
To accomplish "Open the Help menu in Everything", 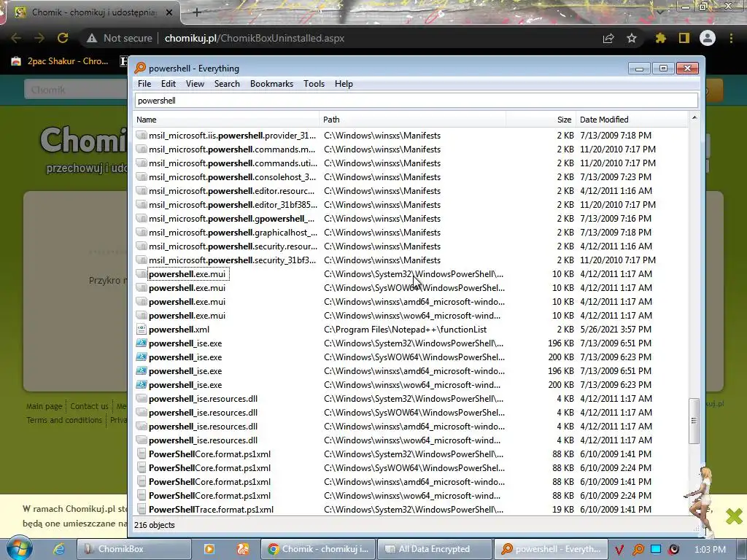I will click(344, 84).
